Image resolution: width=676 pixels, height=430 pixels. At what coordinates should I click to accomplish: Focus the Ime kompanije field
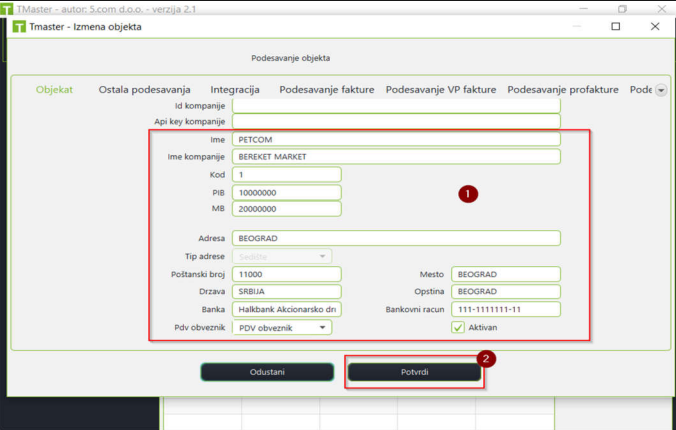click(x=396, y=157)
